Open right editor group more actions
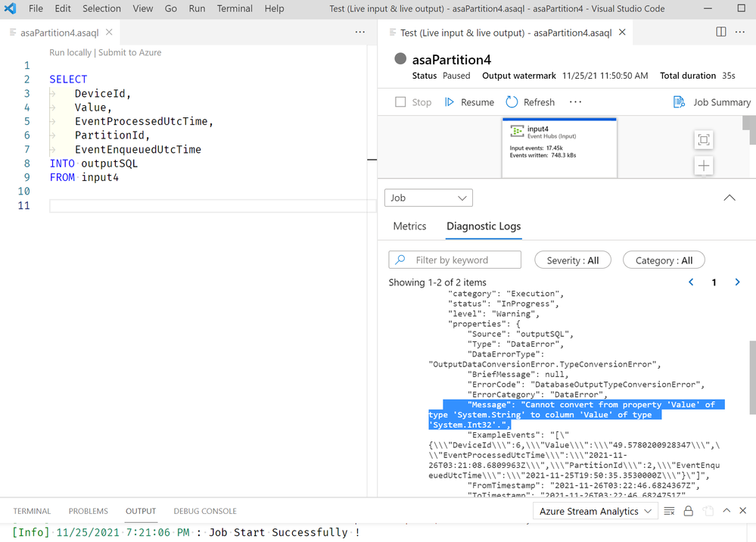 (740, 32)
